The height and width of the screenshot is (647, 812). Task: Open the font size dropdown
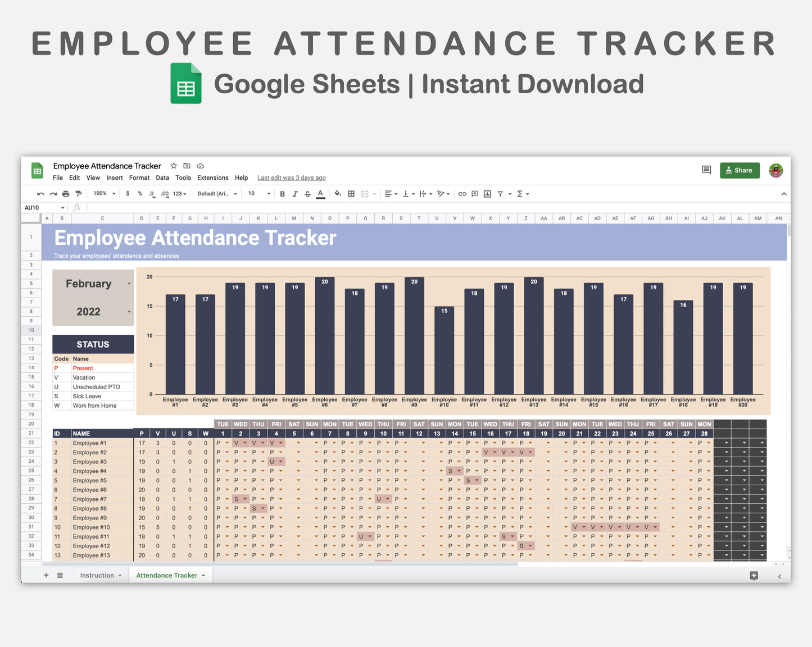(x=268, y=193)
